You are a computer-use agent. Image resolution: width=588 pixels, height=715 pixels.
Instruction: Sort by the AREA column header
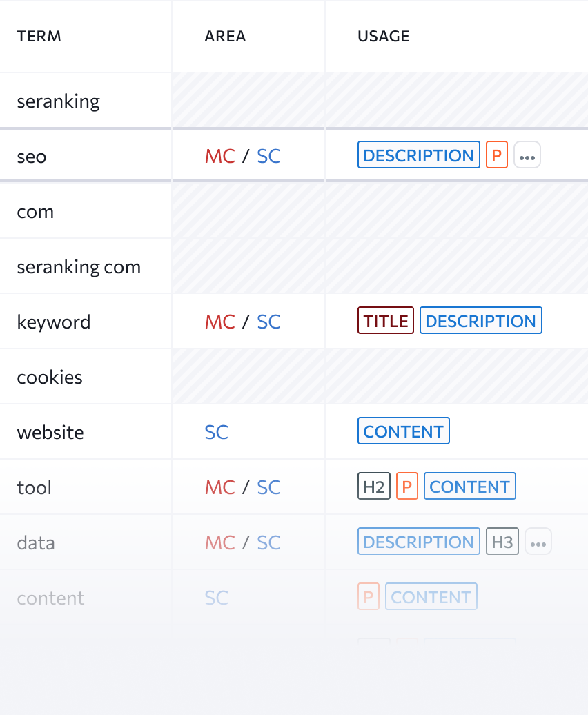tap(225, 36)
